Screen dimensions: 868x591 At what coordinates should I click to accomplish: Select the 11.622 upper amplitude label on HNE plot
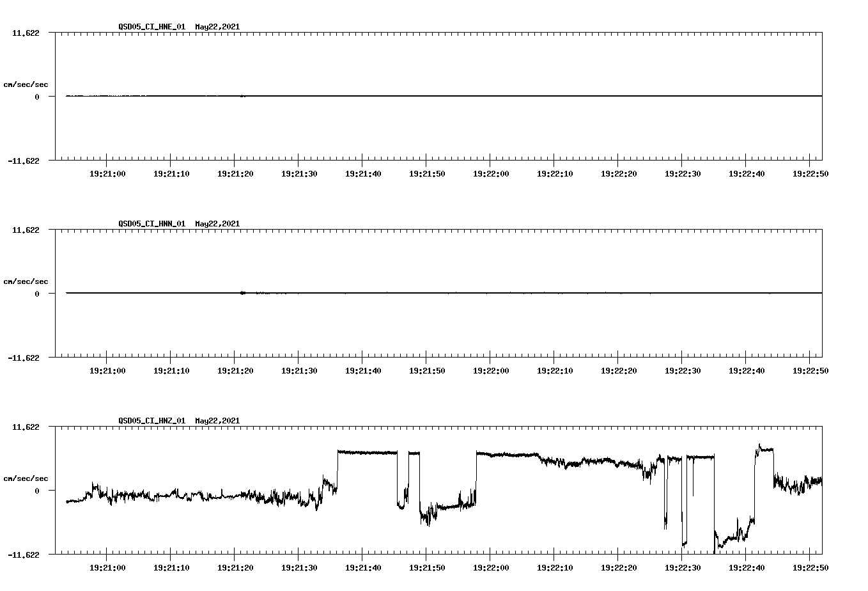pos(26,32)
